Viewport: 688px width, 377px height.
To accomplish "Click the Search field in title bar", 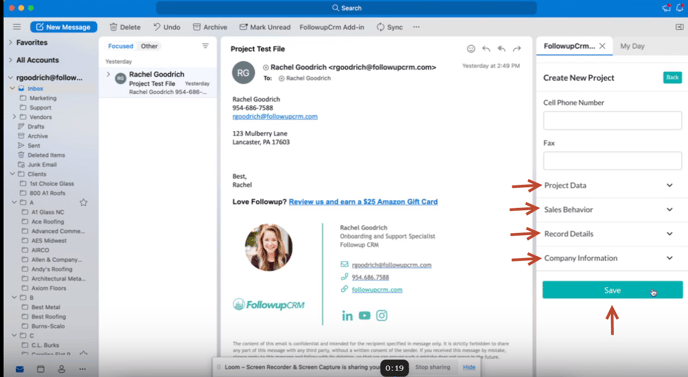I will click(x=347, y=8).
